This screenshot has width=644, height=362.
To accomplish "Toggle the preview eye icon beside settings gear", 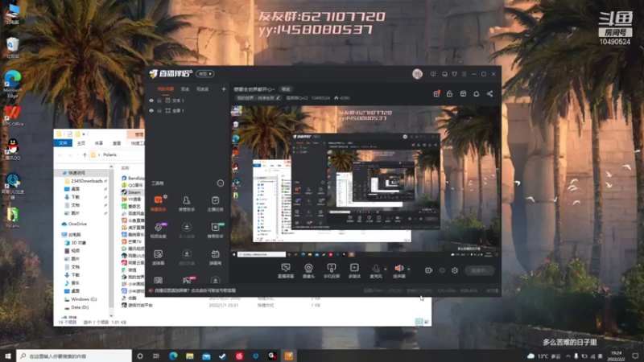I will [442, 270].
